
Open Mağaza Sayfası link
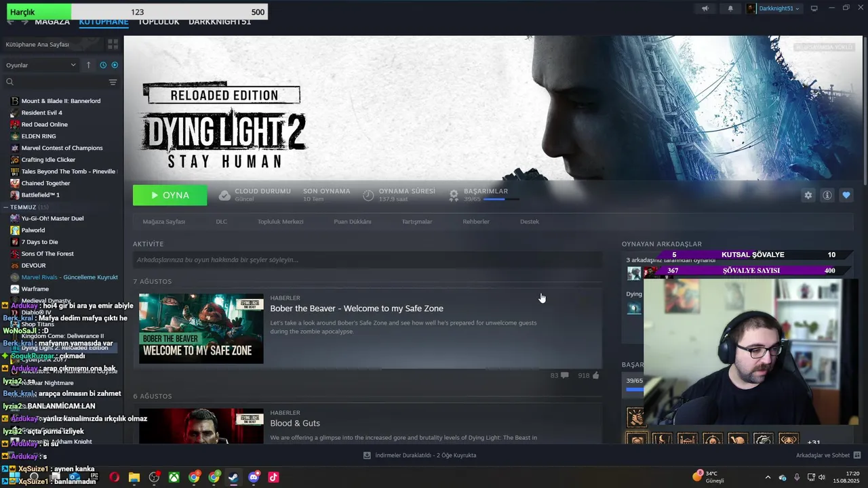coord(163,222)
